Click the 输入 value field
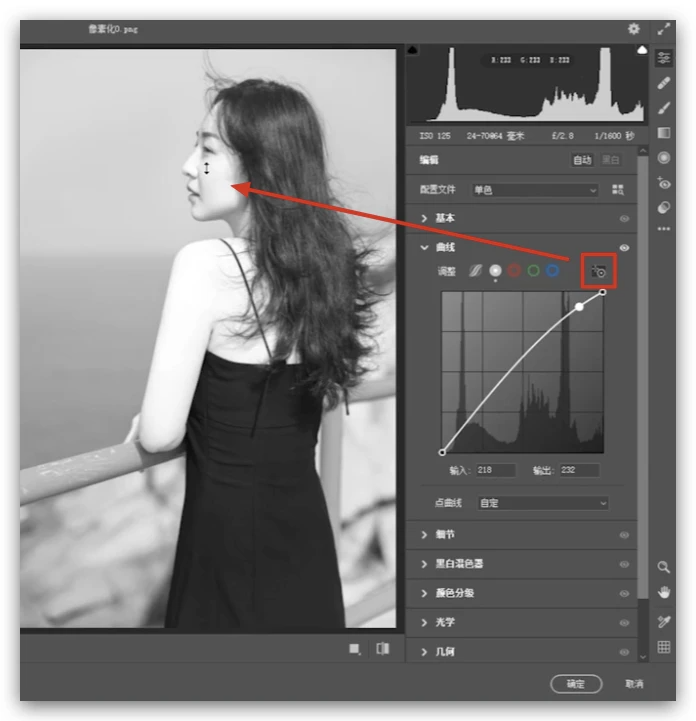 click(495, 470)
